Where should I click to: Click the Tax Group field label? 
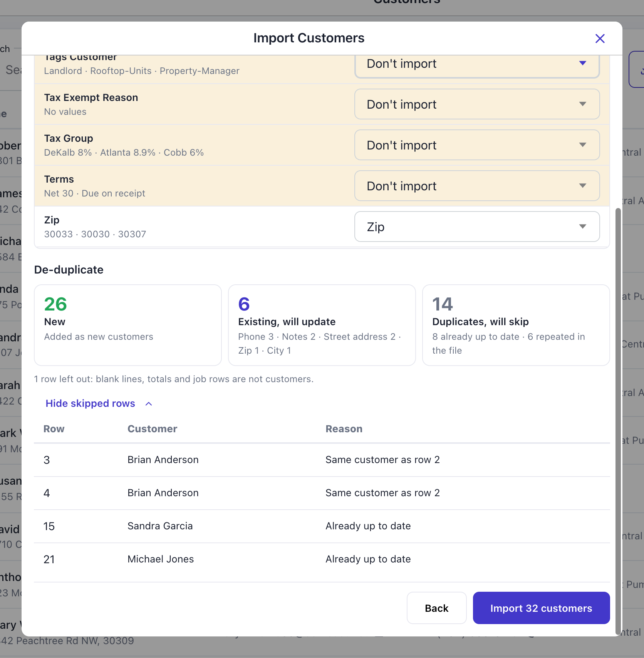[69, 138]
